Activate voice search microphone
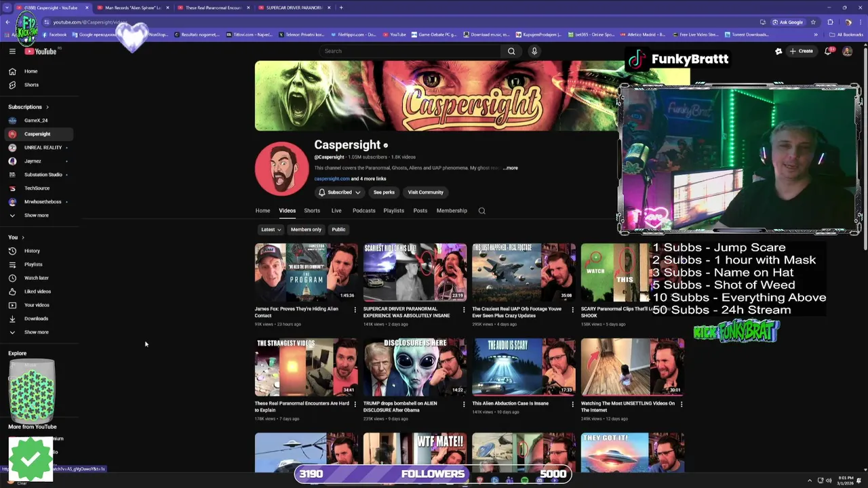Image resolution: width=868 pixels, height=488 pixels. pos(534,51)
